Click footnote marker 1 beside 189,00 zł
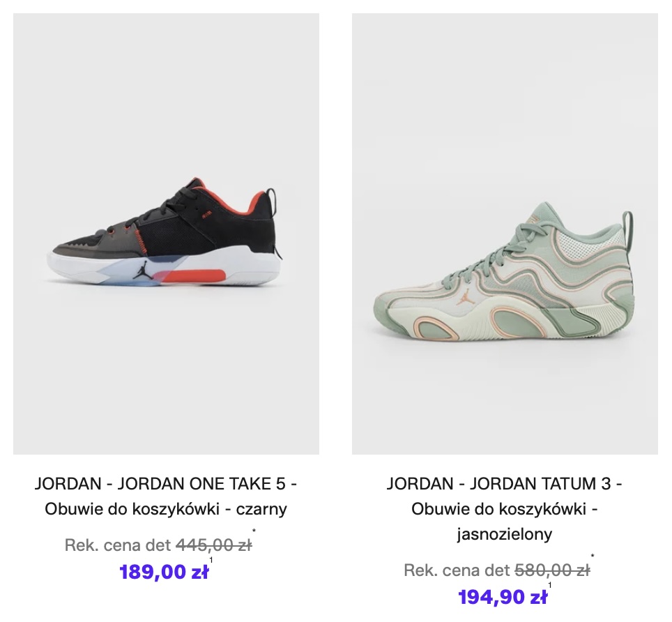The image size is (672, 622). 211,560
